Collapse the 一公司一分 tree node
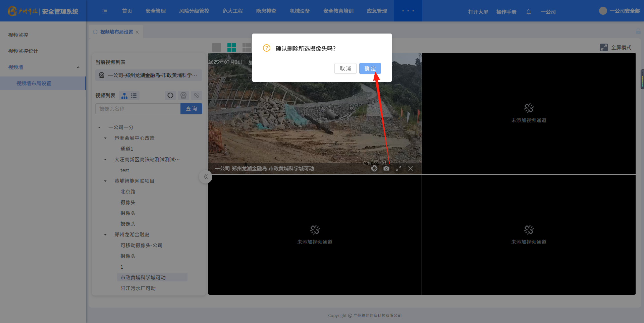Viewport: 644px width, 323px height. (x=99, y=127)
